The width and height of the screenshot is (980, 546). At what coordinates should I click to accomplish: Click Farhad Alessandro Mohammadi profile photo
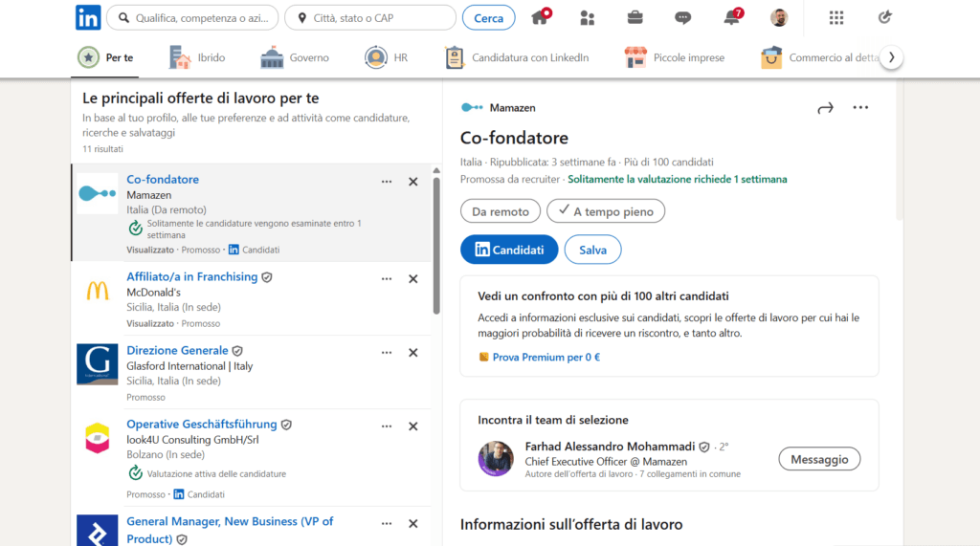[x=496, y=458]
